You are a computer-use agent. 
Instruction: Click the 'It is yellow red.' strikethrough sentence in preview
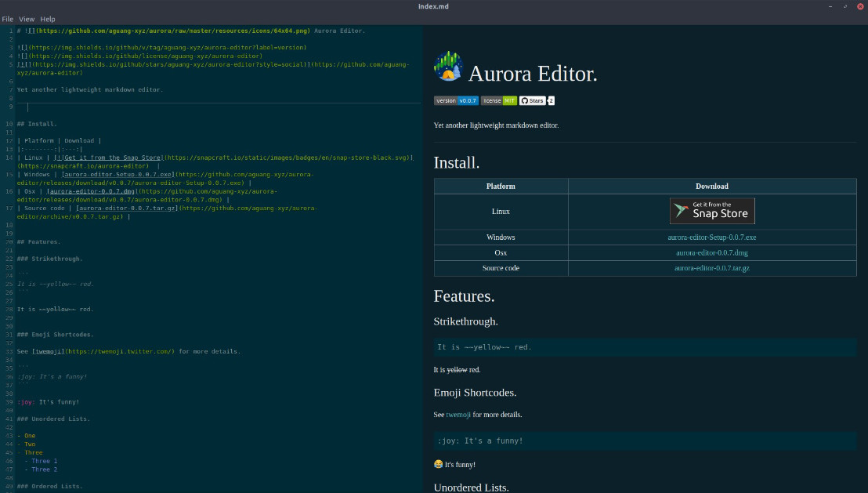pos(458,369)
